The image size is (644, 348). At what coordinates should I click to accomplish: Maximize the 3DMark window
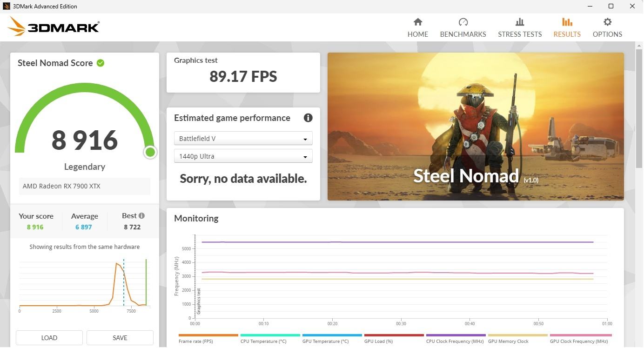[611, 6]
